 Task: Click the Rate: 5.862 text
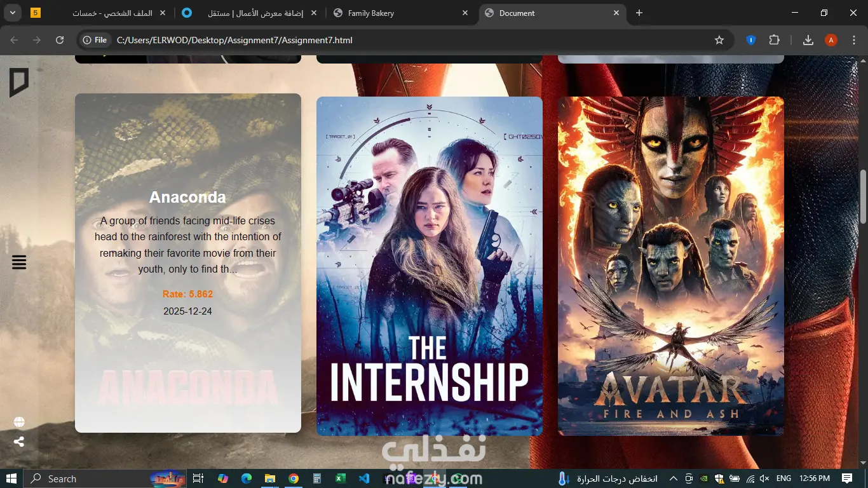pos(187,294)
